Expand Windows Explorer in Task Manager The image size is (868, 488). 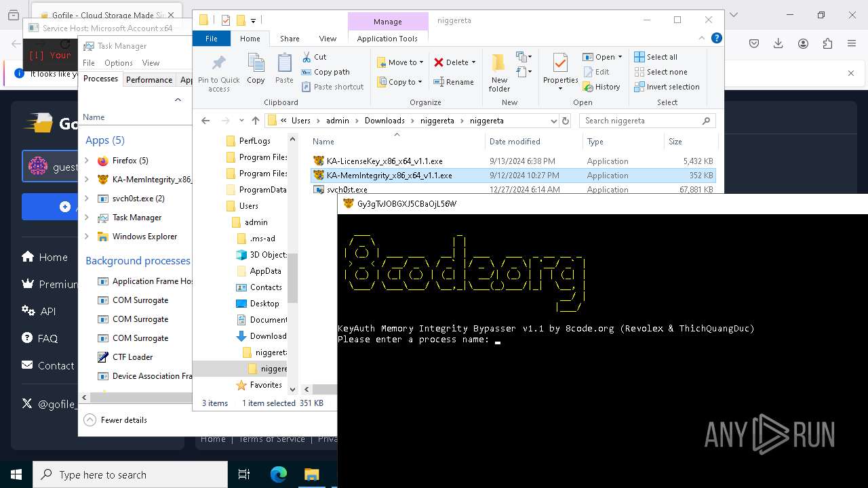click(87, 237)
